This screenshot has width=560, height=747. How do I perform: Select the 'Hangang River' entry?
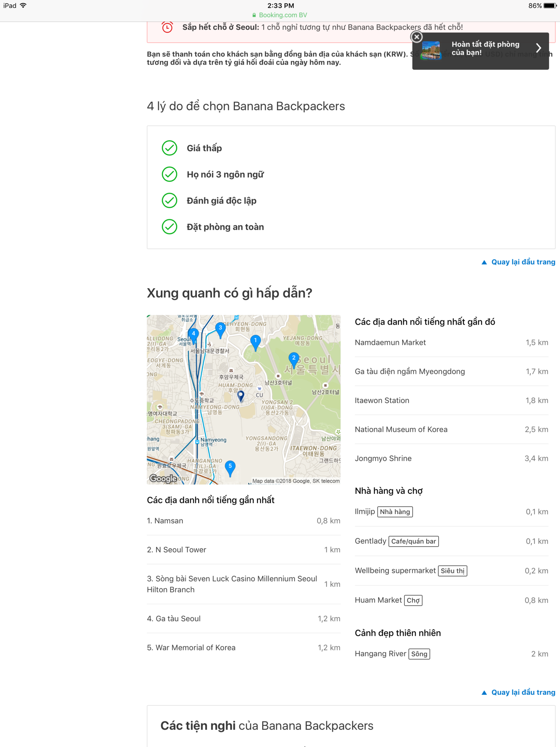coord(451,654)
